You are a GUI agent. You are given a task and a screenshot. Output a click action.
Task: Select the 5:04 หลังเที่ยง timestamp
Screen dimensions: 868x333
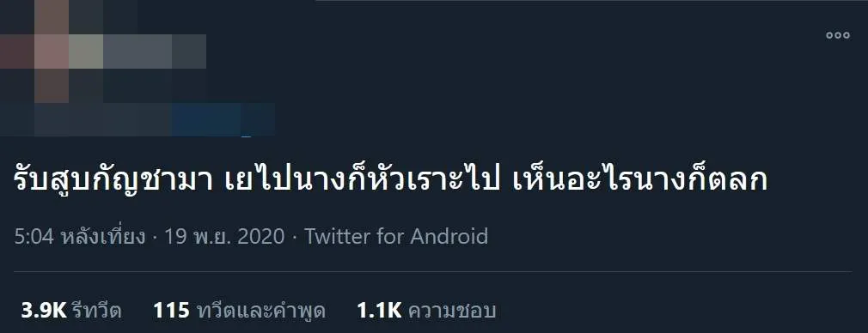tap(80, 237)
